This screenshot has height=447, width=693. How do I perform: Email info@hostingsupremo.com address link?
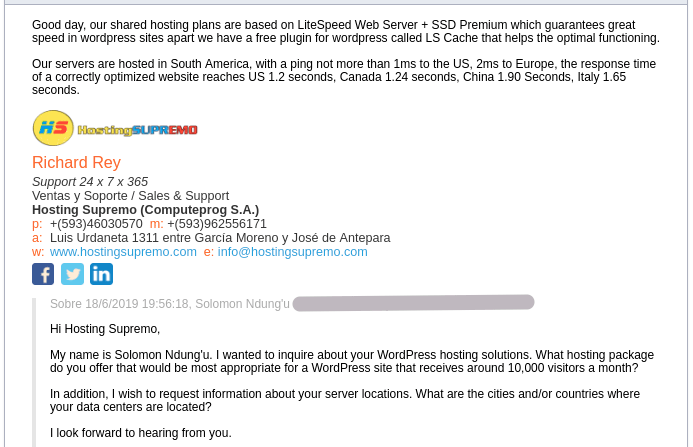(x=292, y=252)
